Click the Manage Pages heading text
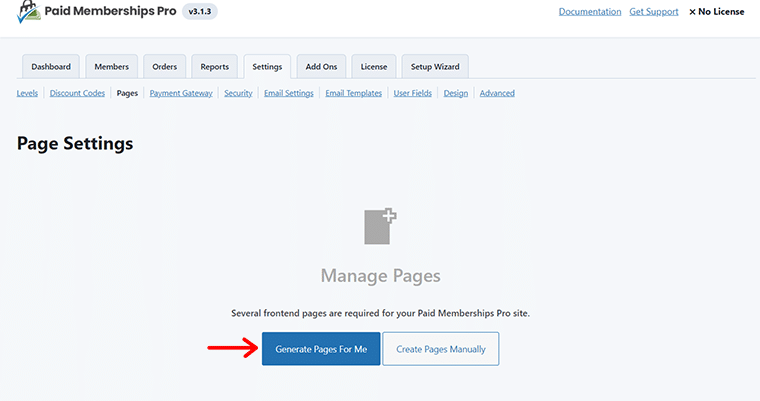Screen dimensions: 760x401 click(x=380, y=276)
